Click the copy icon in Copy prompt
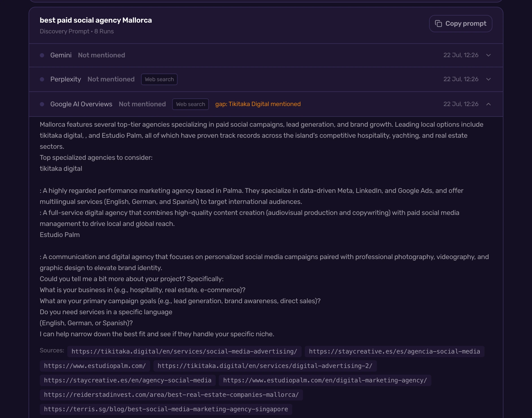This screenshot has height=418, width=532. pos(438,23)
